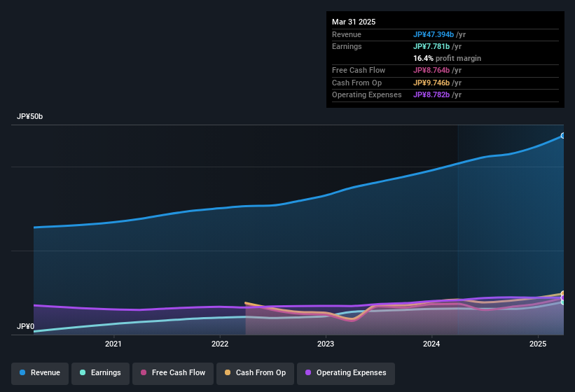This screenshot has width=575, height=392.
Task: Click the Operating Expenses tooltip label
Action: pos(367,95)
